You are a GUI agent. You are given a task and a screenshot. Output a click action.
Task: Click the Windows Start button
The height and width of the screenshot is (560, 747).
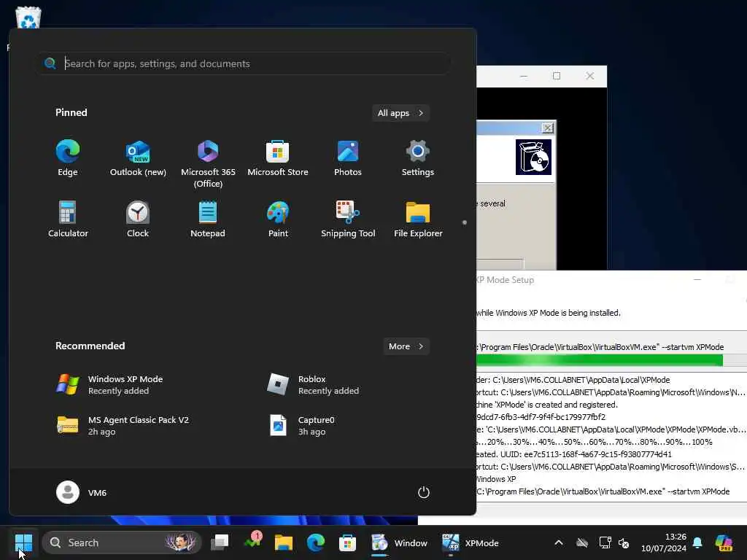pos(23,542)
